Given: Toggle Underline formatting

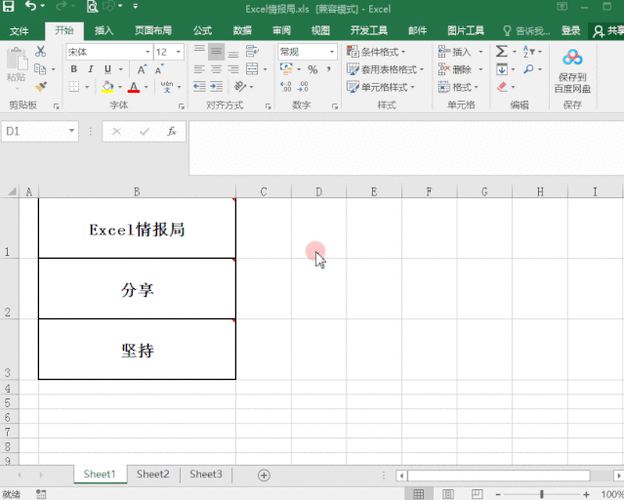Looking at the screenshot, I should coord(107,69).
